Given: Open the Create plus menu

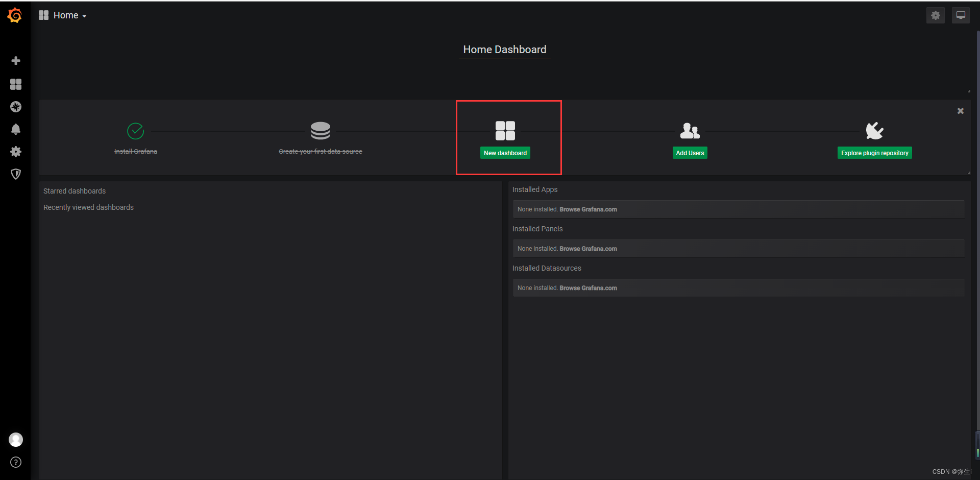Looking at the screenshot, I should pos(16,61).
